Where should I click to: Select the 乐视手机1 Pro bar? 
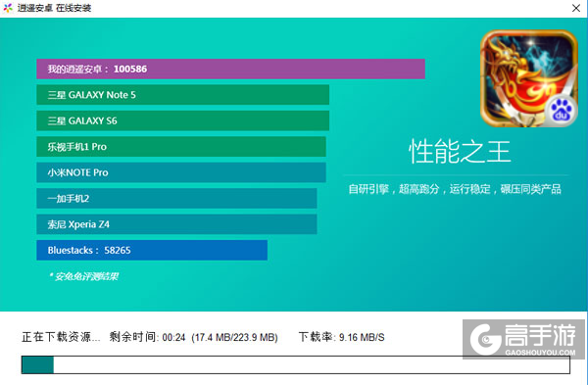181,147
